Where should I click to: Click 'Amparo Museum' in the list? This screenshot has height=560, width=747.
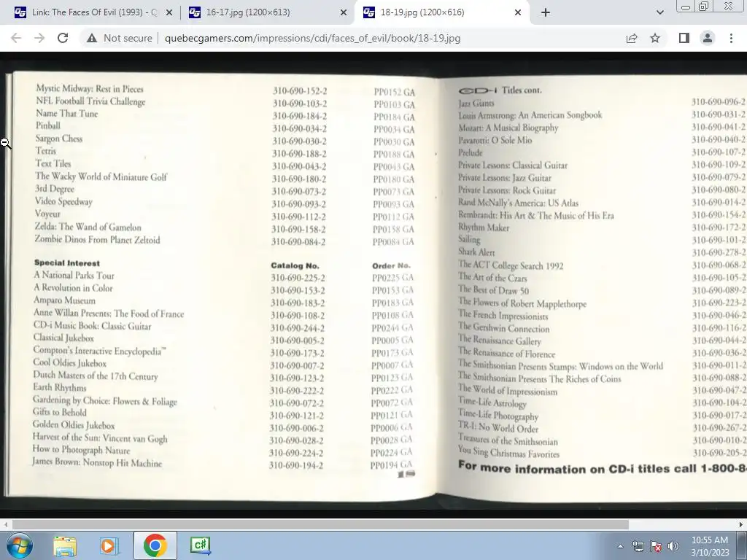[x=64, y=300]
